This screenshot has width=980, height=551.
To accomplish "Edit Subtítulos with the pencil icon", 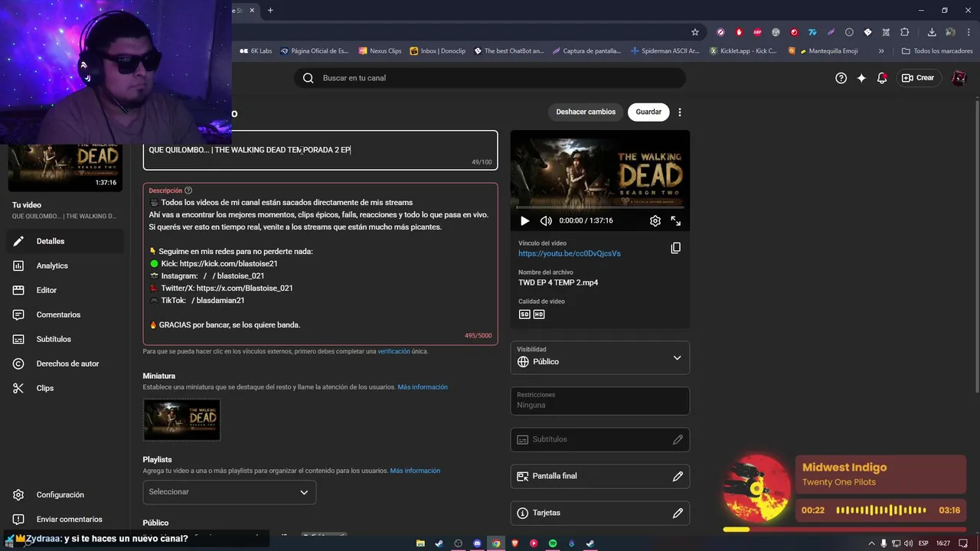I will click(678, 439).
